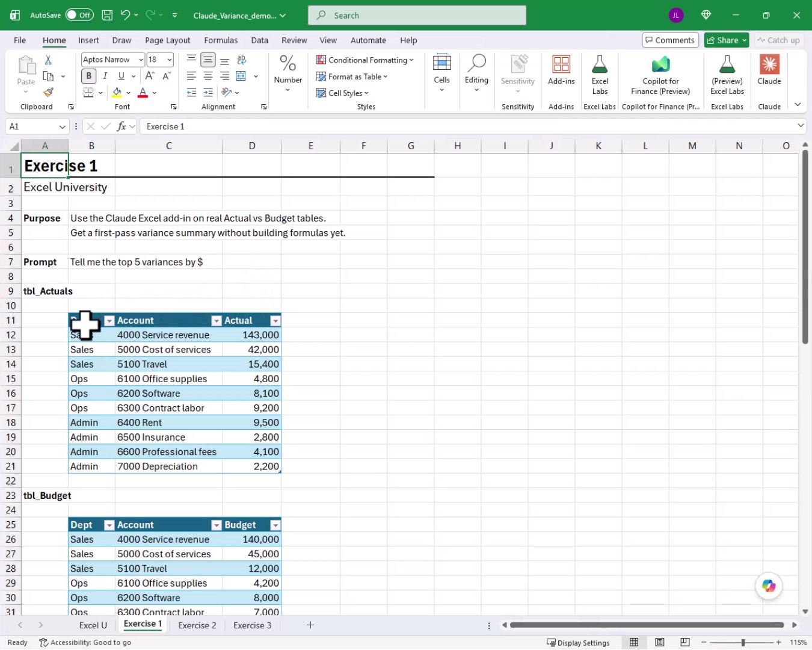812x650 pixels.
Task: Switch to Page Layout view icon
Action: (660, 643)
